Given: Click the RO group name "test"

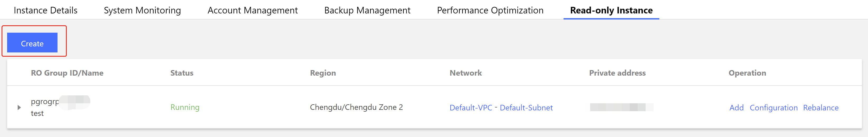Looking at the screenshot, I should (37, 114).
